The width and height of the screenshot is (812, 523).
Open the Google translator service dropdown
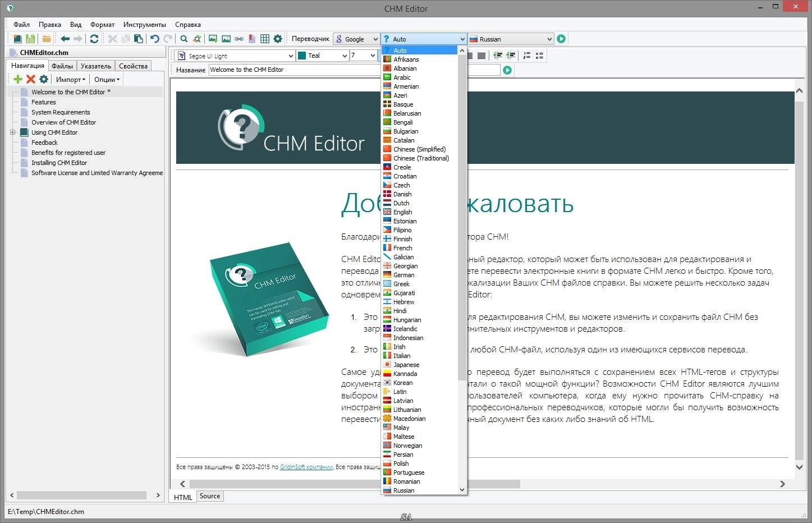(x=356, y=39)
